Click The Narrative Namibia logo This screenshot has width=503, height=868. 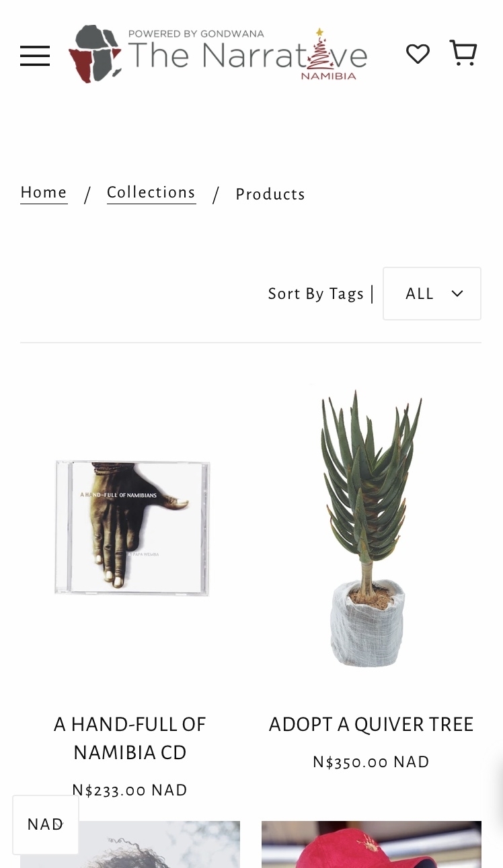(x=219, y=54)
